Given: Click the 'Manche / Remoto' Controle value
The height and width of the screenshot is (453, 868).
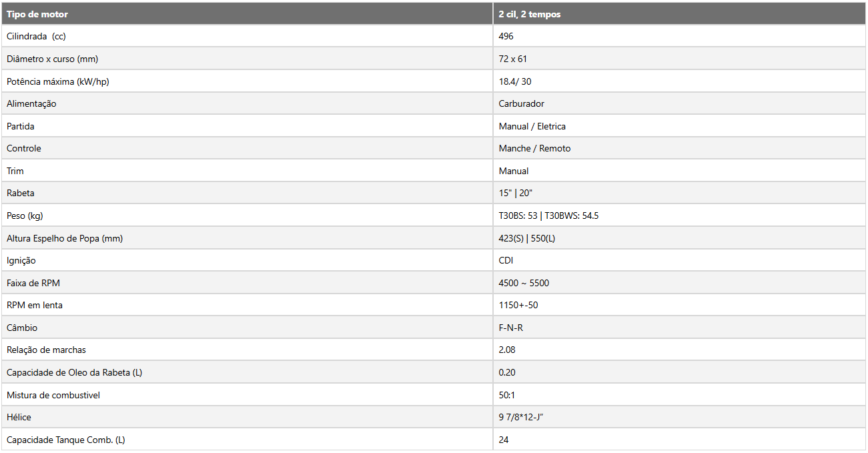Looking at the screenshot, I should pyautogui.click(x=534, y=148).
